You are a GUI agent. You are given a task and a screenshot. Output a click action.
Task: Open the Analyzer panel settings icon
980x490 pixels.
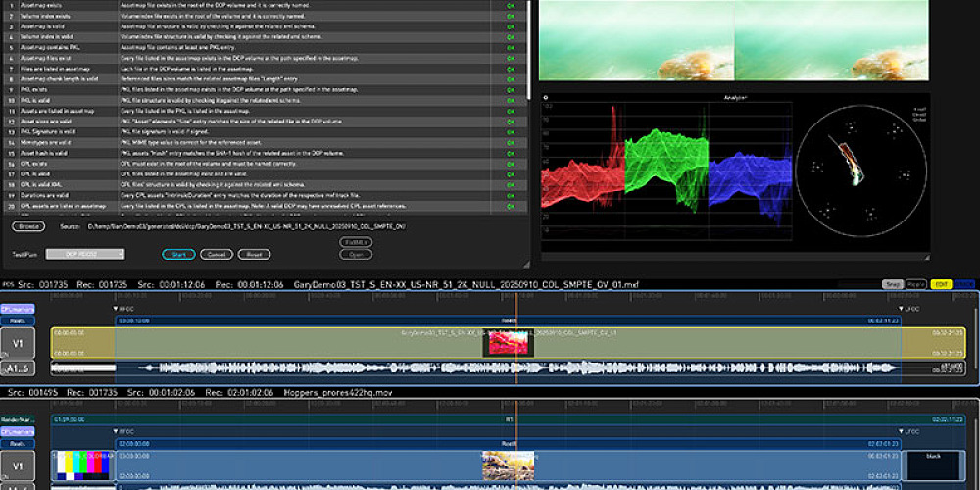click(546, 98)
